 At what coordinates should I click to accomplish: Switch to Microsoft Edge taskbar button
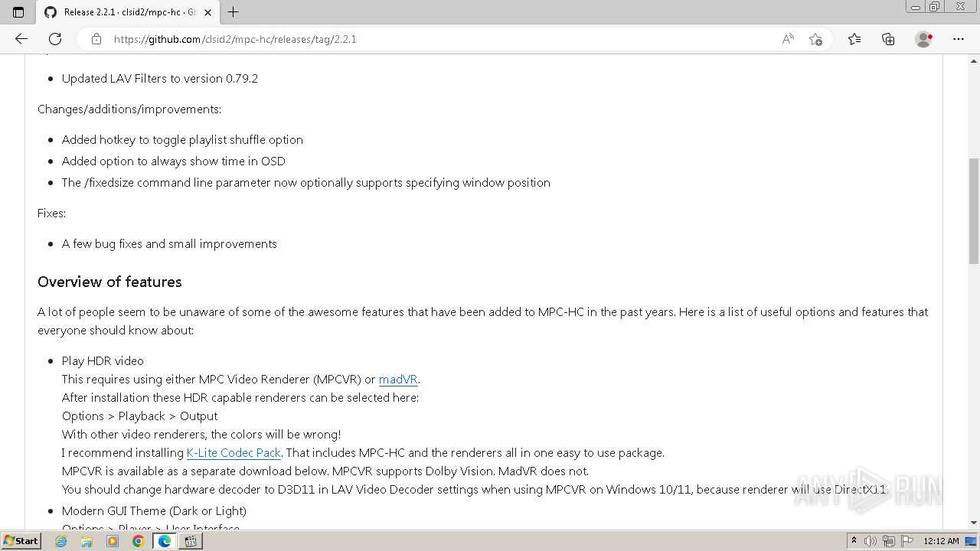pos(165,541)
